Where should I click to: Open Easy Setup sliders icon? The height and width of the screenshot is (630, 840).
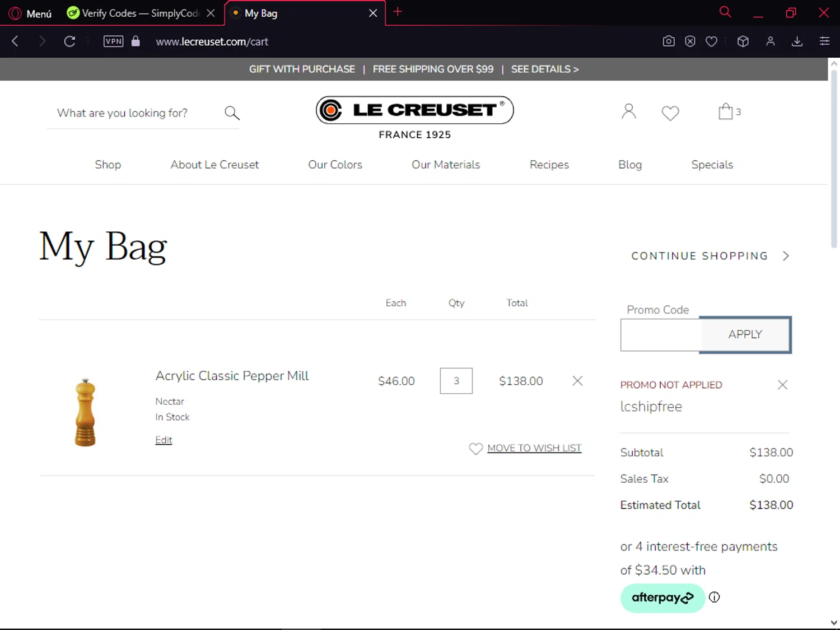pyautogui.click(x=824, y=41)
